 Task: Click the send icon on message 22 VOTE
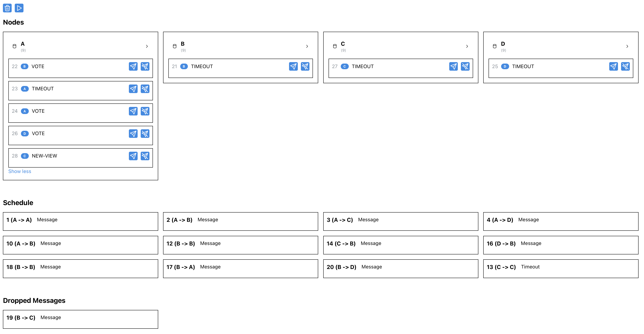pyautogui.click(x=133, y=66)
